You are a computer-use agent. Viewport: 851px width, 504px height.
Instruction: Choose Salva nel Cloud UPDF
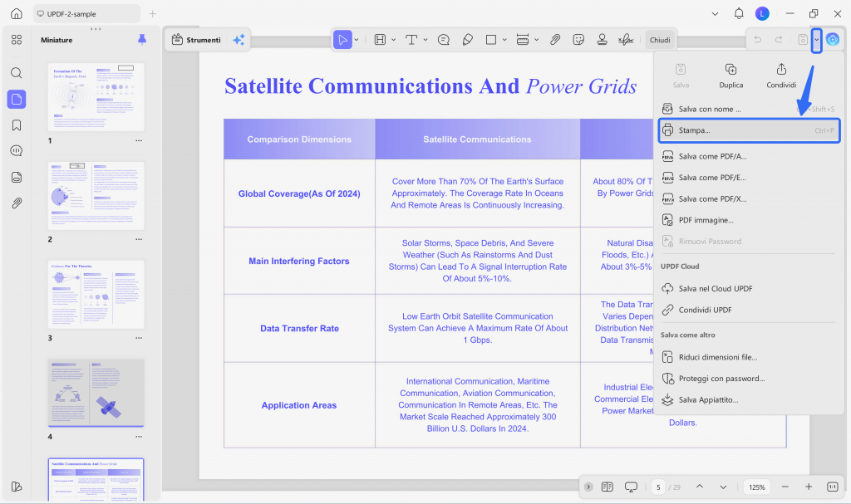click(x=749, y=289)
